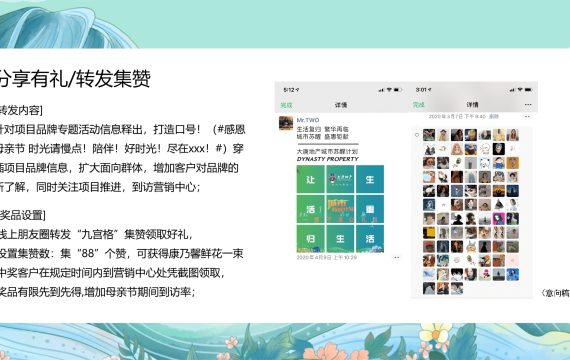The width and height of the screenshot is (570, 360).
Task: Tap the more options dots in right phone header
Action: click(528, 105)
